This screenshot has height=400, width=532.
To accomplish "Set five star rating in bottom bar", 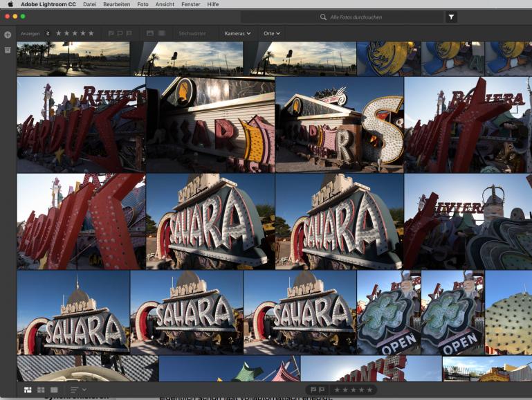I will point(369,390).
